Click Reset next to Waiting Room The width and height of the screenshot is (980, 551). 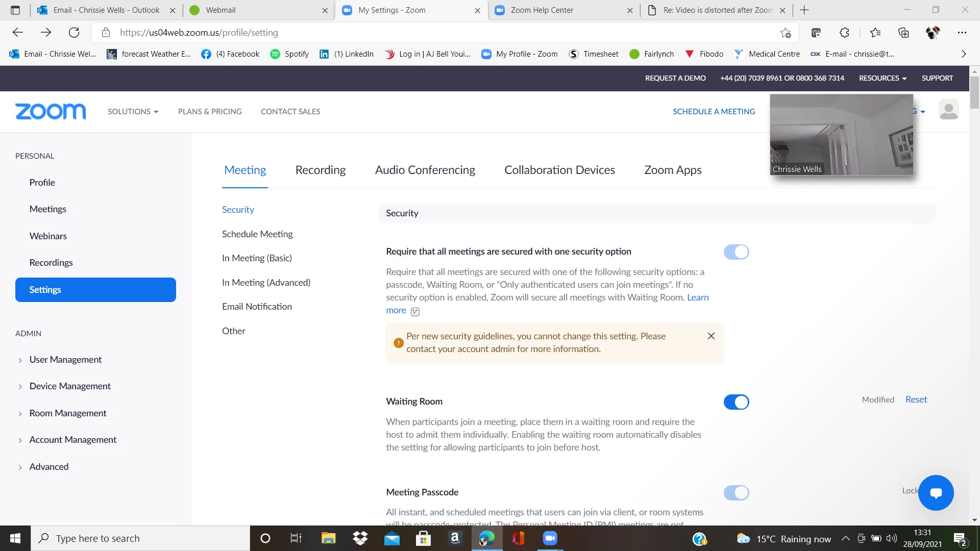pyautogui.click(x=916, y=399)
